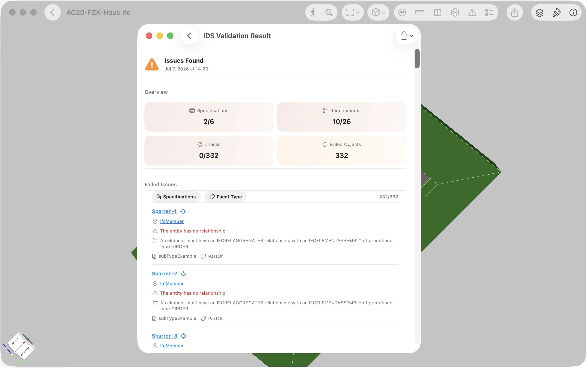
Task: Click the orange Issues Found warning icon
Action: coord(152,65)
